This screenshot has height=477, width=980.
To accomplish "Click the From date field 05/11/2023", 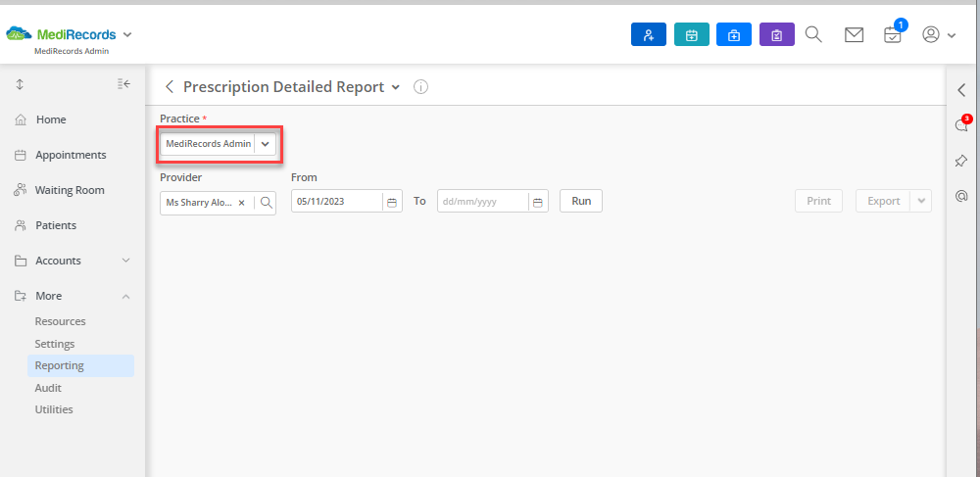I will (336, 202).
